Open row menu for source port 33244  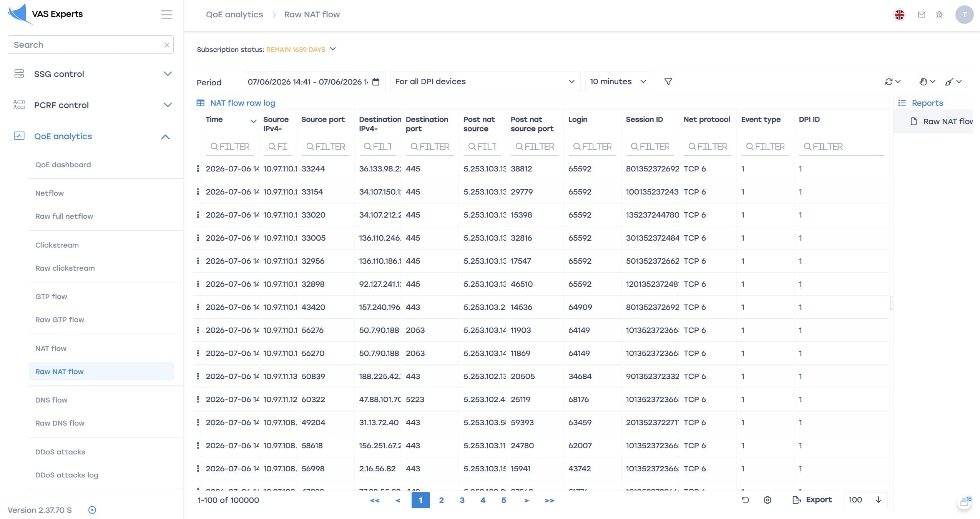(x=198, y=168)
